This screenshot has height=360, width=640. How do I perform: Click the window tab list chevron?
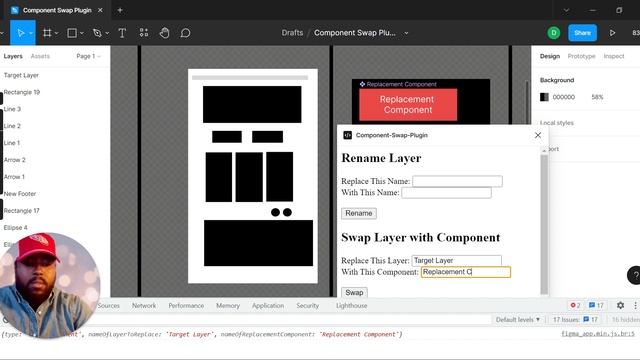click(x=566, y=10)
